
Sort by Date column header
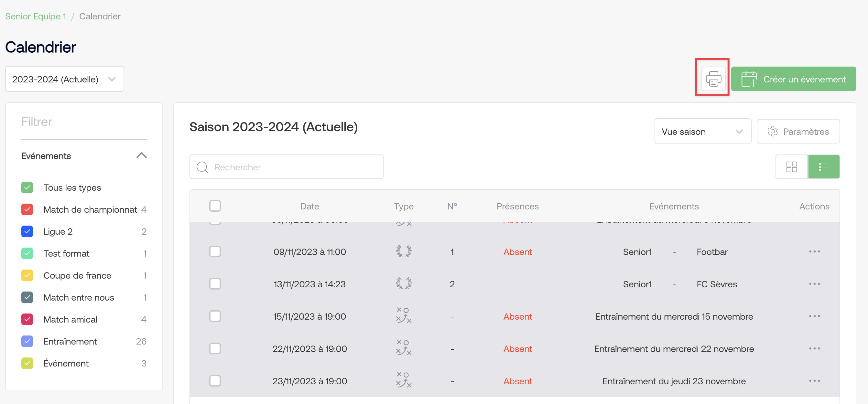click(309, 206)
